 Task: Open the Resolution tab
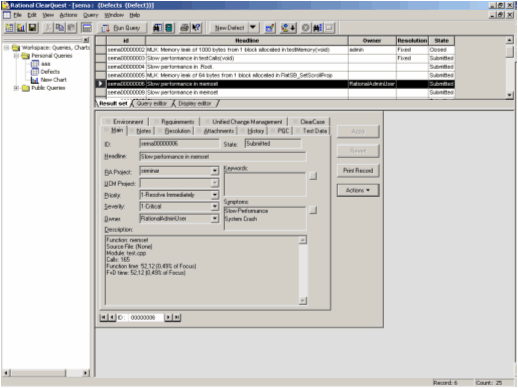point(174,131)
